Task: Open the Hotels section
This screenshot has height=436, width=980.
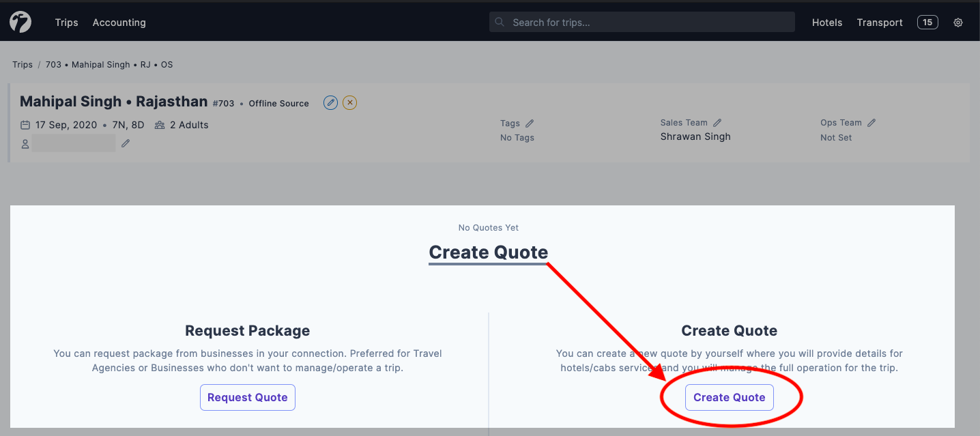Action: [827, 22]
